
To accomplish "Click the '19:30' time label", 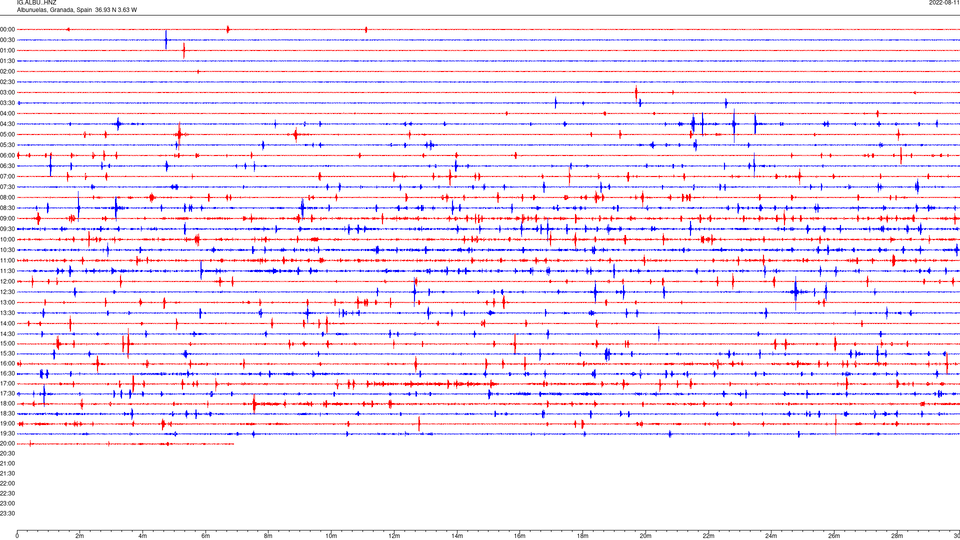I will [8, 433].
